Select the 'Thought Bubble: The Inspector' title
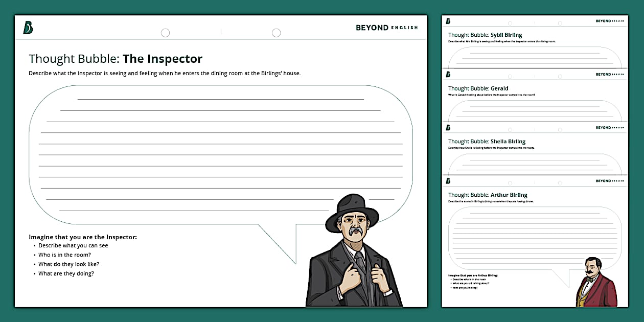 [116, 59]
